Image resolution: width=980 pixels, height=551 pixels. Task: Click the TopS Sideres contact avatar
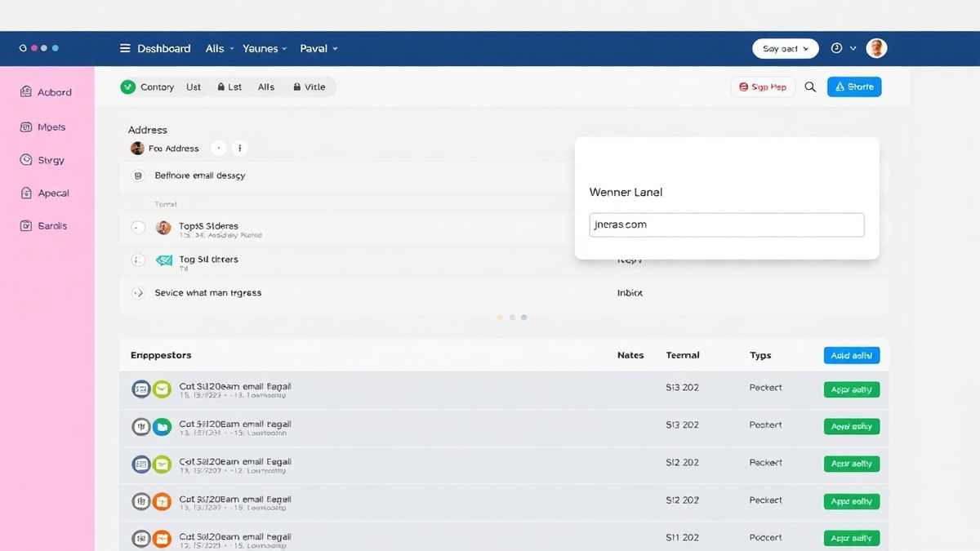coord(163,228)
